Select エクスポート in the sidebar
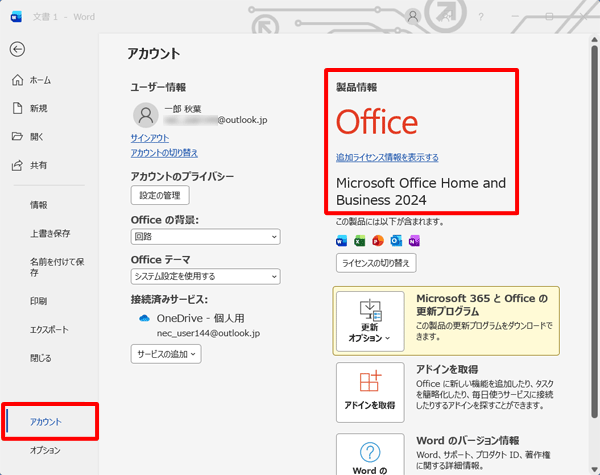 (49, 330)
